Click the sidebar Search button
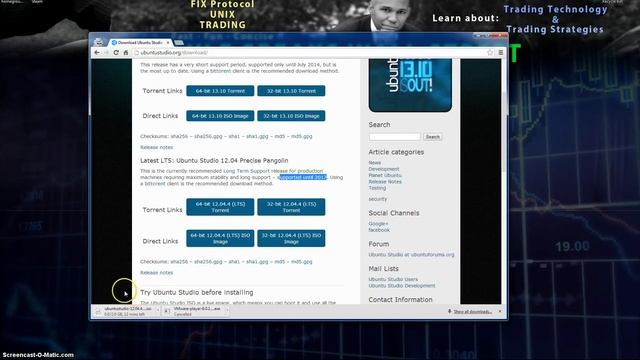Viewport: 640px width, 360px height. [x=433, y=137]
